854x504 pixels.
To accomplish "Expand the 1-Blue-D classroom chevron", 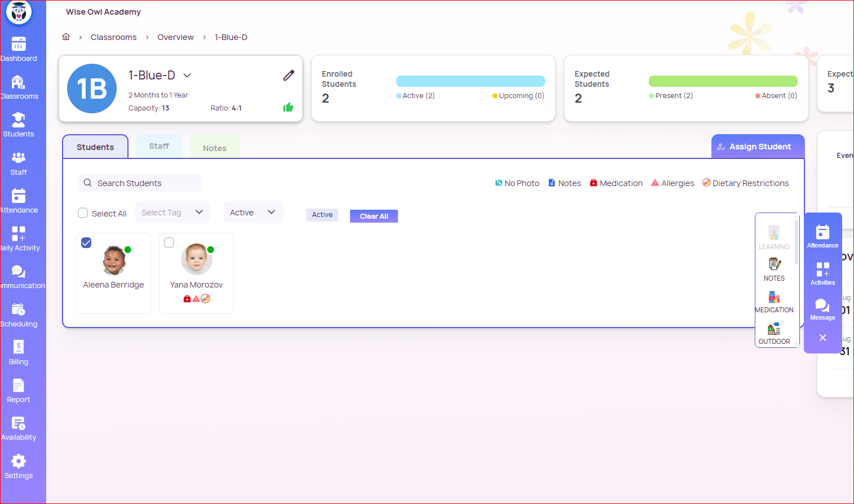I will pyautogui.click(x=187, y=76).
